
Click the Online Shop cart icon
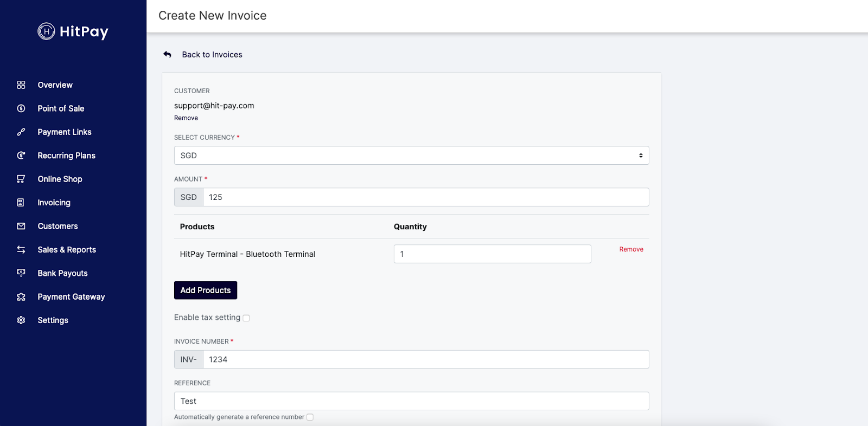point(21,179)
